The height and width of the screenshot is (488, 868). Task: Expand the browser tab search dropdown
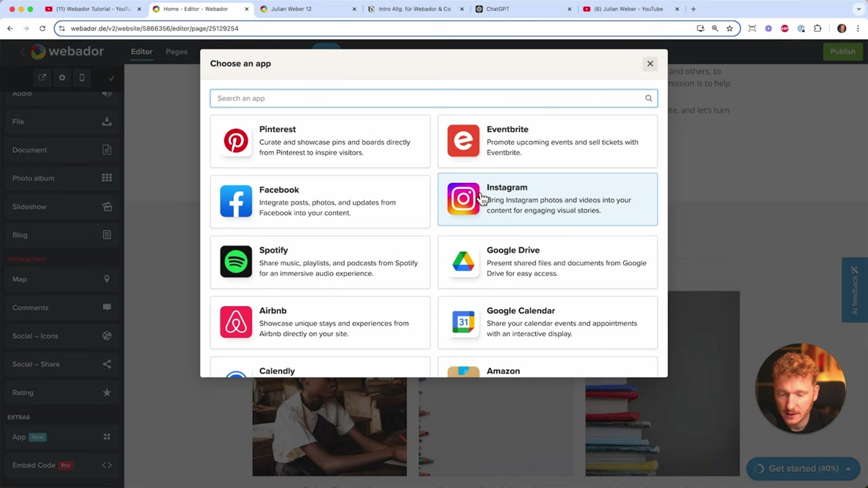859,9
